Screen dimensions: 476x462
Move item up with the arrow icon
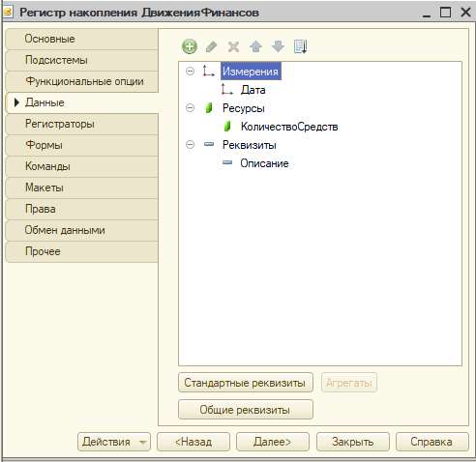click(x=255, y=47)
